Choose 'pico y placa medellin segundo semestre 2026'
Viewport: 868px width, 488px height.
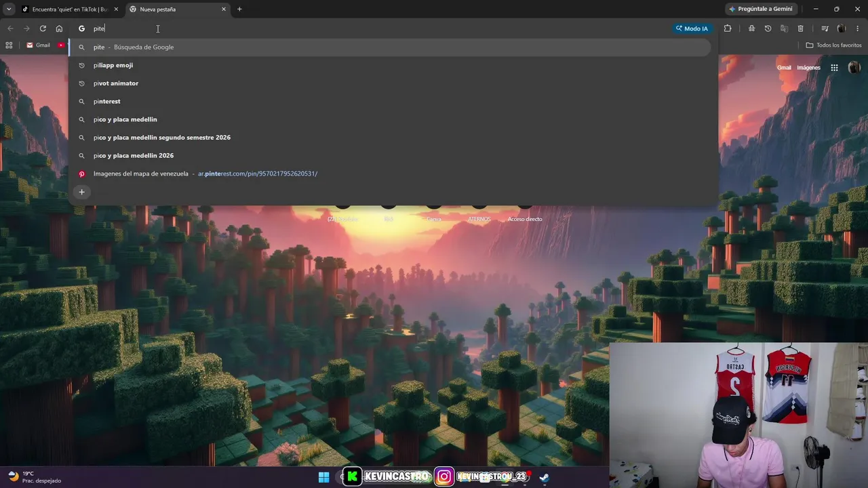390,138
